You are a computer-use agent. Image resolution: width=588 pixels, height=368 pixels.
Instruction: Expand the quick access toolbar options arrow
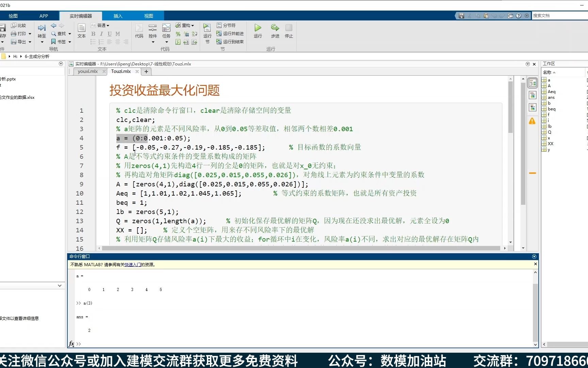[x=527, y=16]
